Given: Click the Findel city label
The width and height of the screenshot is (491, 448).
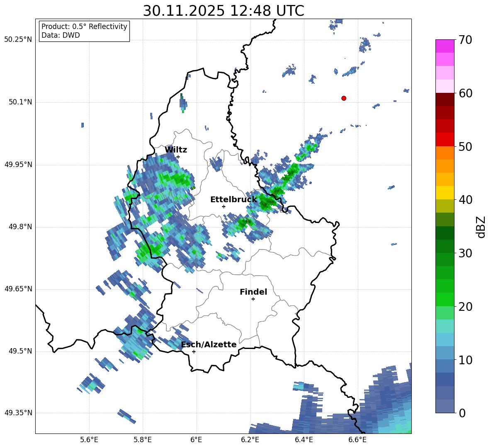Looking at the screenshot, I should tap(253, 292).
